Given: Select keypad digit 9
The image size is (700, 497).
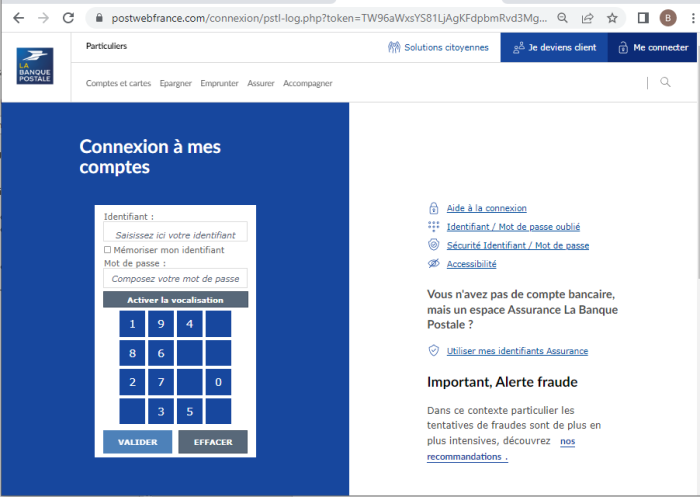Looking at the screenshot, I should (161, 324).
